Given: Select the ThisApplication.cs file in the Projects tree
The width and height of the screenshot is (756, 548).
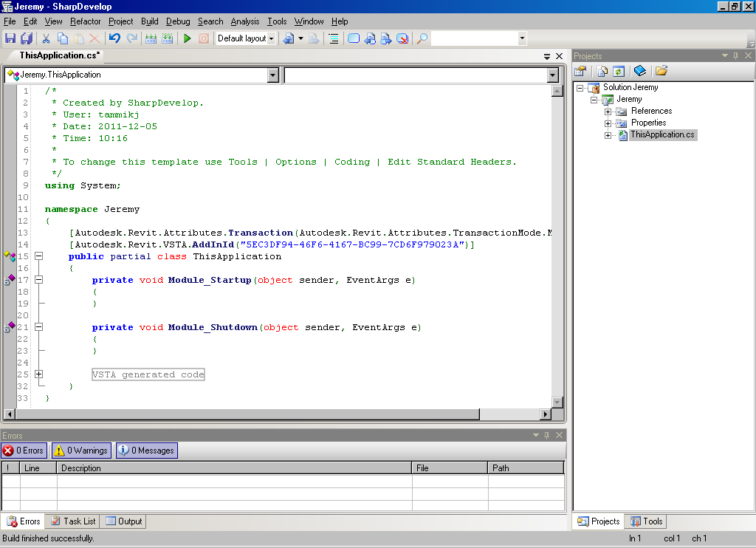Looking at the screenshot, I should [x=662, y=134].
